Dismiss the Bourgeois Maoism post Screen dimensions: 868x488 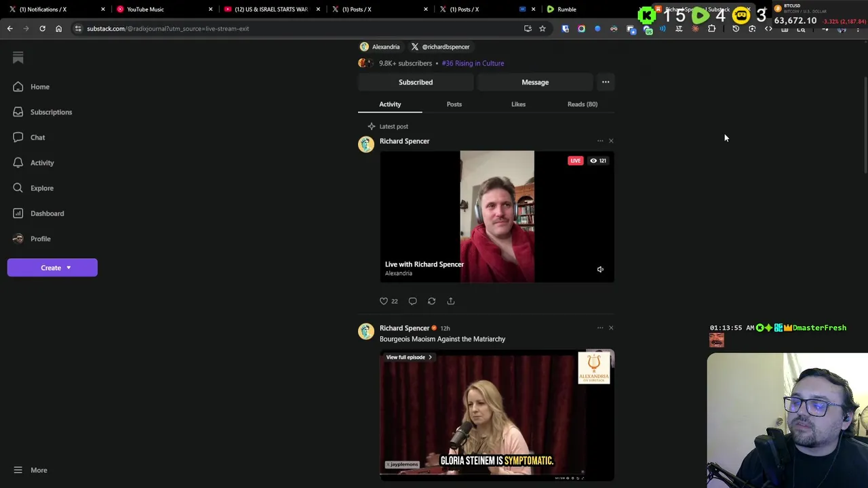(611, 328)
